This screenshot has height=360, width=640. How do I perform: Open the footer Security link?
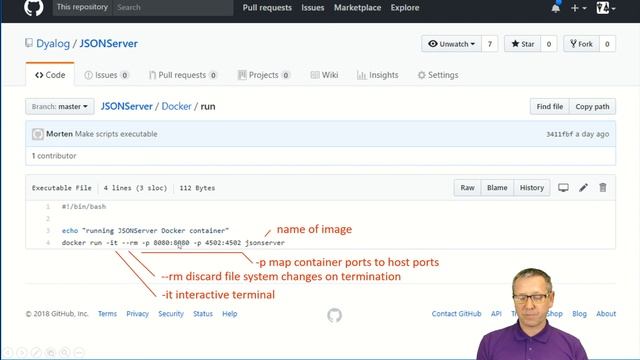[x=171, y=314]
